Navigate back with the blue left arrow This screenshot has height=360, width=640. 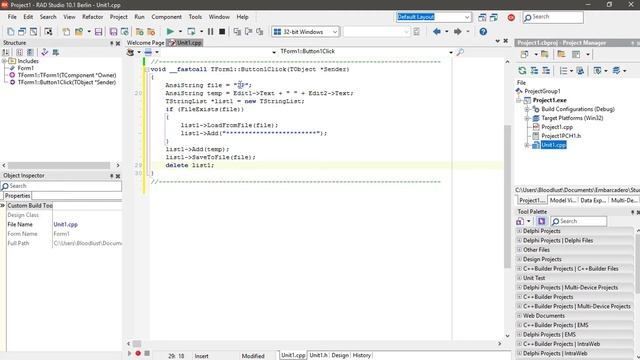437,31
